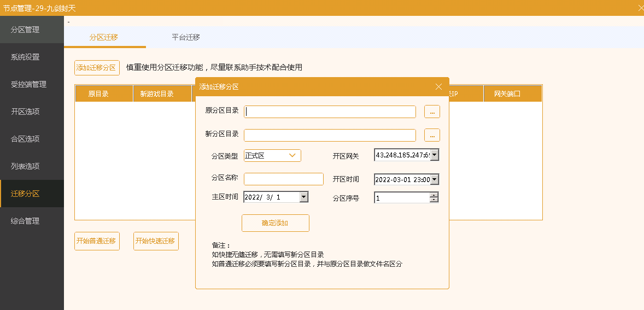Open the 开区时间 dropdown

point(434,179)
